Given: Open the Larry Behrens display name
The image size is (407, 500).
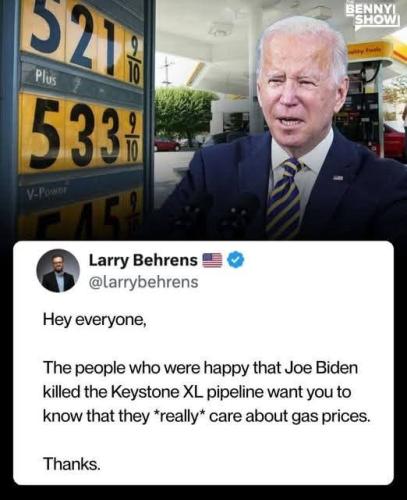Looking at the screenshot, I should tap(143, 260).
